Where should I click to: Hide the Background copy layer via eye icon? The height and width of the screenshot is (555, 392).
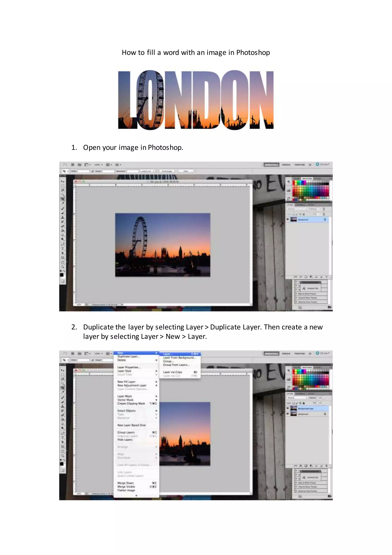point(288,408)
